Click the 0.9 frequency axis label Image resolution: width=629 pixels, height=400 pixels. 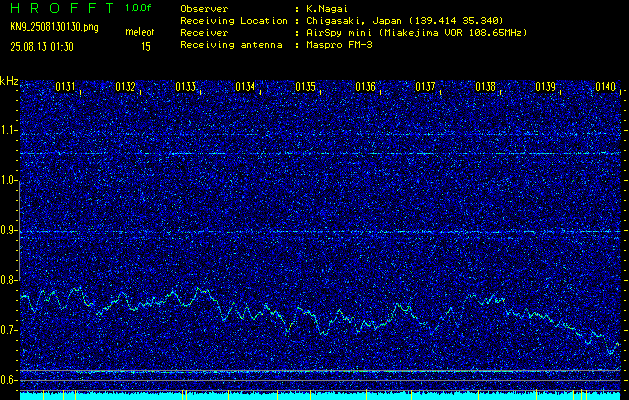click(x=8, y=230)
